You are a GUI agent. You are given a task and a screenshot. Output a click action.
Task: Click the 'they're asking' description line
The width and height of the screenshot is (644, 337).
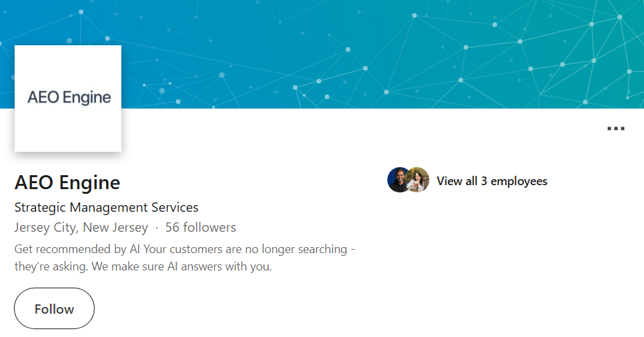[51, 267]
